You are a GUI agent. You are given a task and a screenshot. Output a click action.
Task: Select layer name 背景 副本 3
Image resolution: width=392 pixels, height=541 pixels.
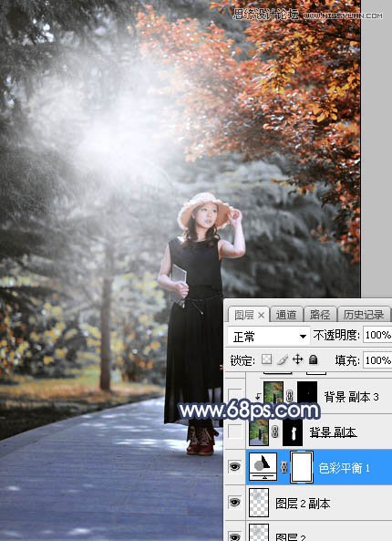point(351,397)
